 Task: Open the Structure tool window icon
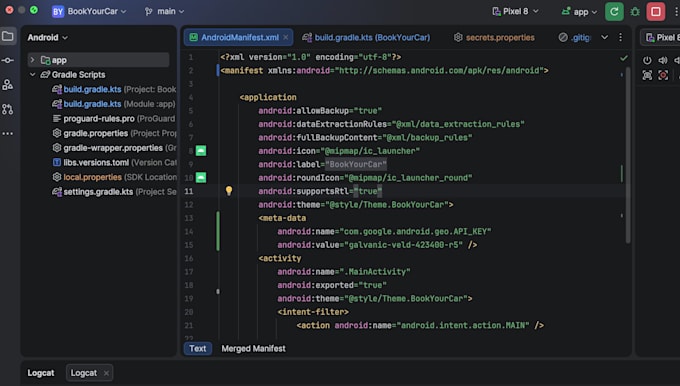click(x=8, y=85)
